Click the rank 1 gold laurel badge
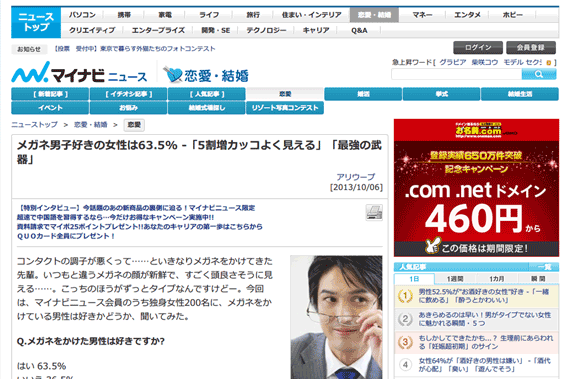This screenshot has width=570, height=379. pyautogui.click(x=405, y=296)
